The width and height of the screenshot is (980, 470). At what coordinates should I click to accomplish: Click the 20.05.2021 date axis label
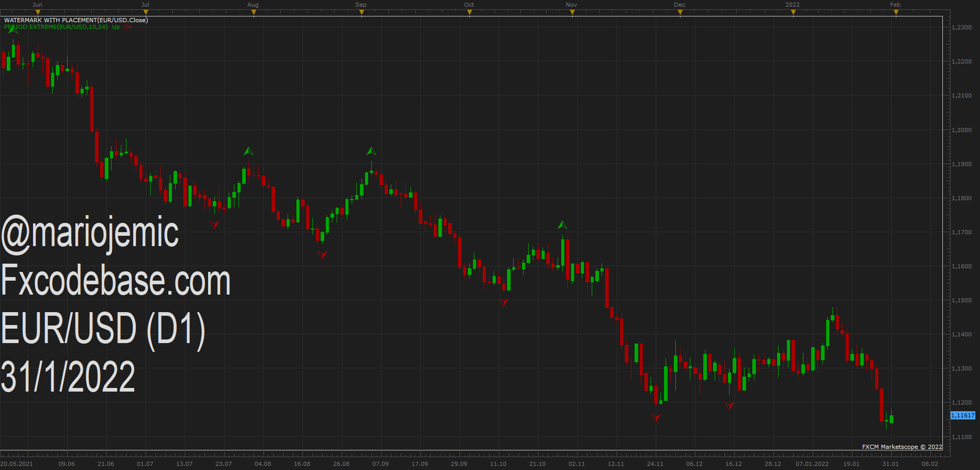tap(17, 464)
